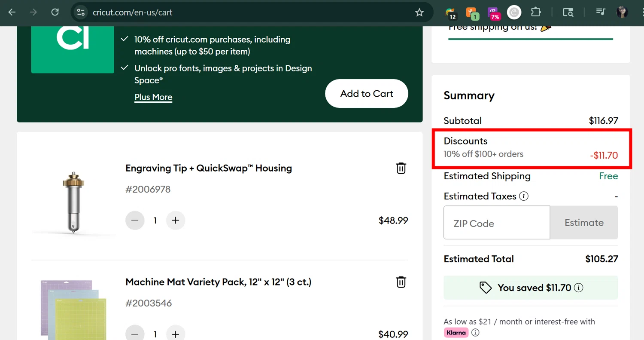644x340 pixels.
Task: Focus the ZIP Code field
Action: (x=497, y=223)
